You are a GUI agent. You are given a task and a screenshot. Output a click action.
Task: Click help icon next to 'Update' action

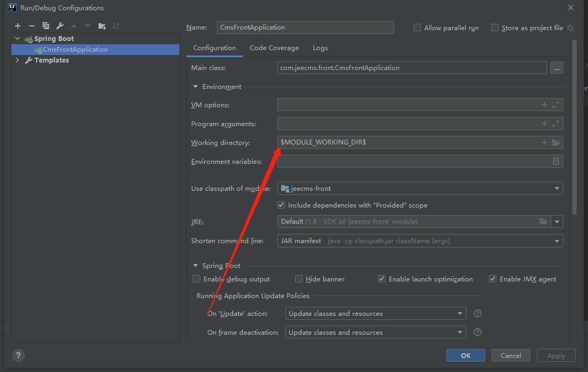tap(477, 313)
